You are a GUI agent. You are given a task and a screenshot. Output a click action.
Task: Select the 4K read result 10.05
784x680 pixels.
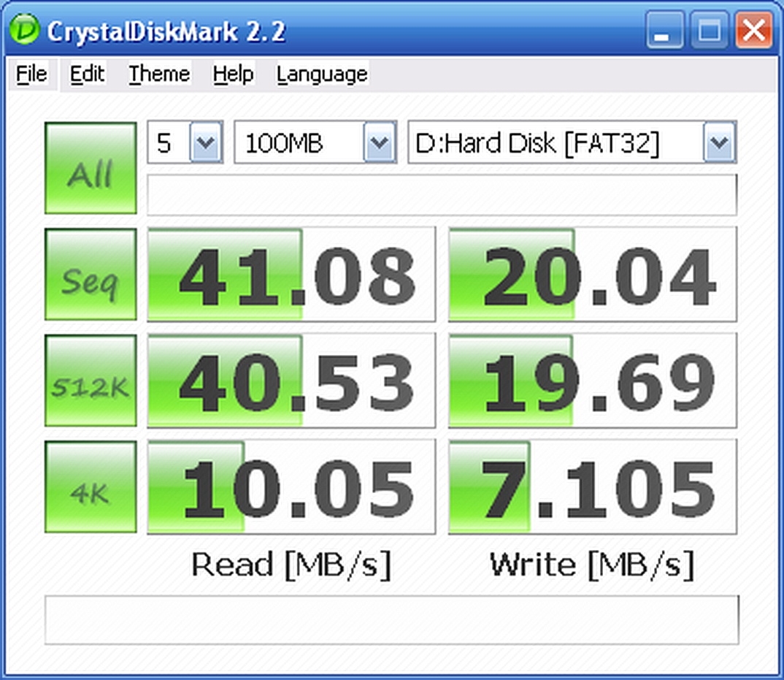pyautogui.click(x=291, y=486)
